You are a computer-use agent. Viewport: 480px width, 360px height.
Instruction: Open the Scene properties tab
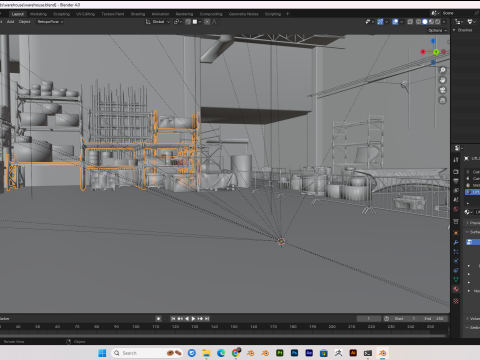[x=456, y=200]
